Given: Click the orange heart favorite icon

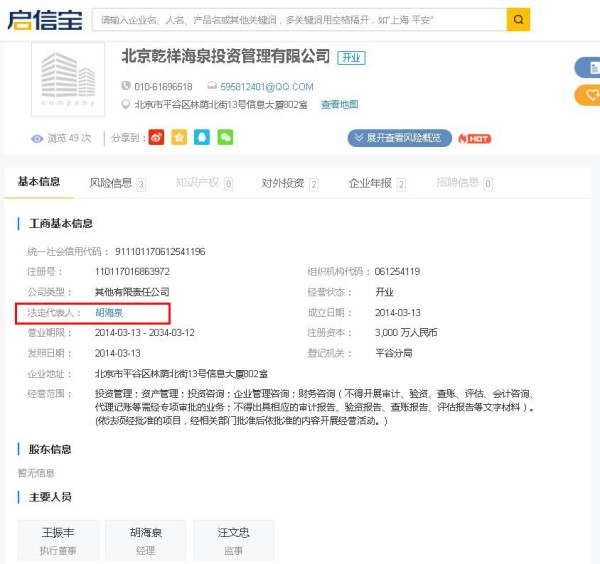Looking at the screenshot, I should [589, 95].
